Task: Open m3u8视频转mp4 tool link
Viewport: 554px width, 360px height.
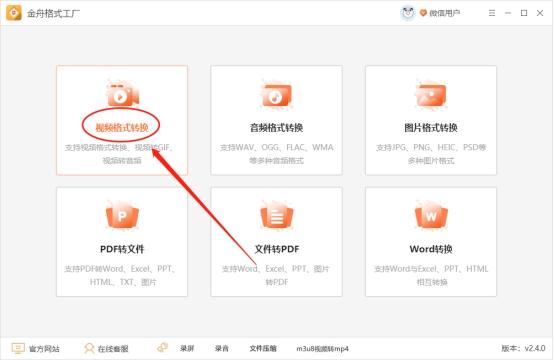Action: tap(322, 349)
